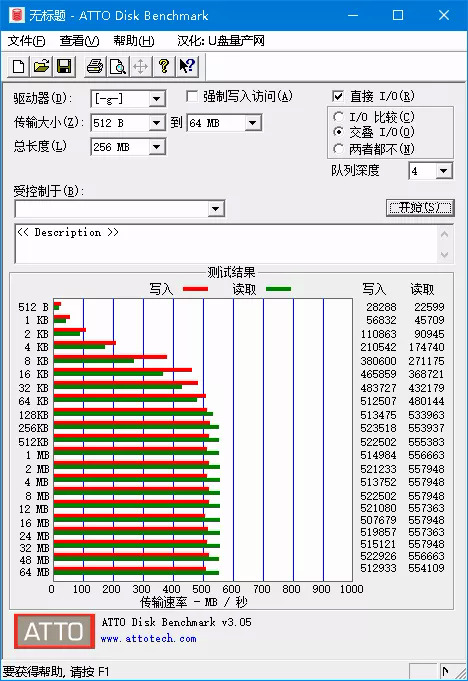
Task: Select the I/O 比较 radio button
Action: click(x=338, y=117)
